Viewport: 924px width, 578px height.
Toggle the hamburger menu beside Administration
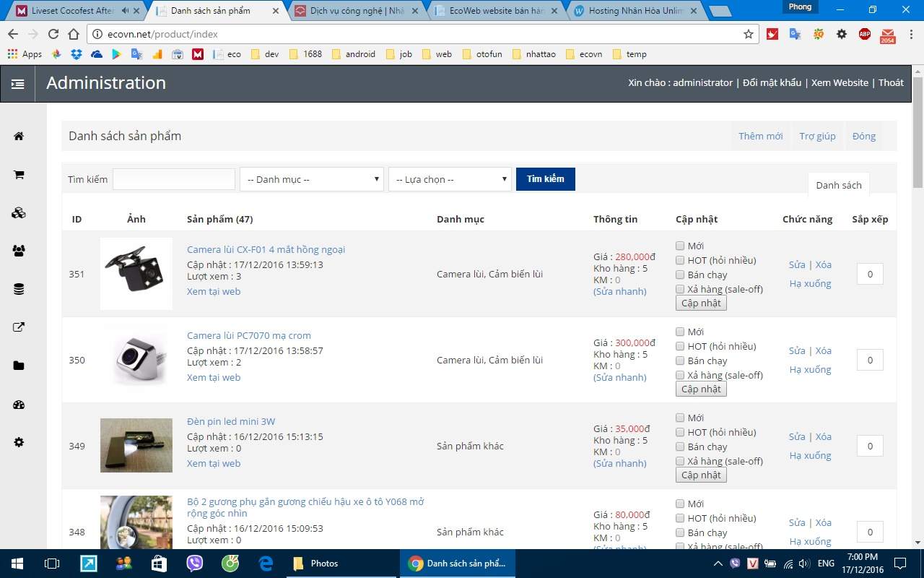(18, 84)
